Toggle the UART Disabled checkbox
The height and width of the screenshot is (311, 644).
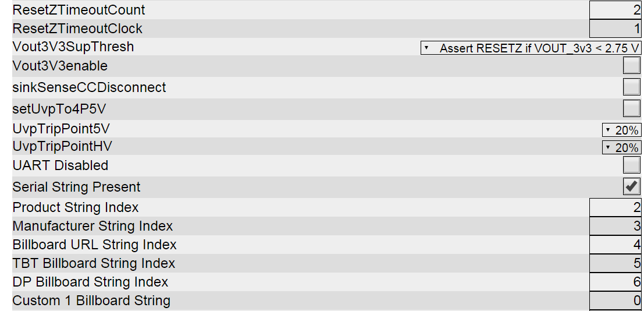[x=631, y=165]
